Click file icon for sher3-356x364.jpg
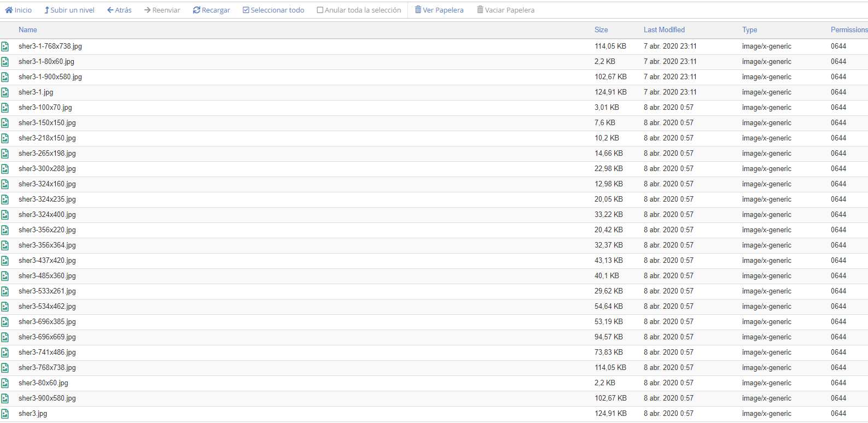Screen dimensions: 868x423 [x=5, y=245]
